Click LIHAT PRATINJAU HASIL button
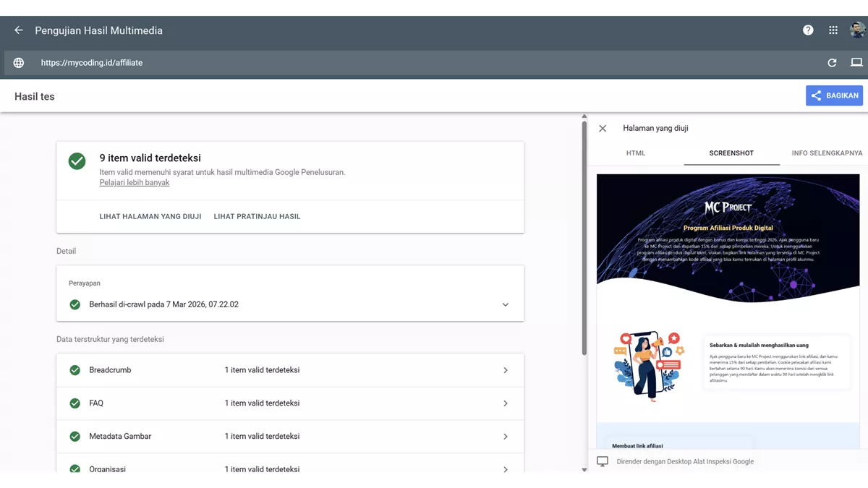 [x=257, y=216]
